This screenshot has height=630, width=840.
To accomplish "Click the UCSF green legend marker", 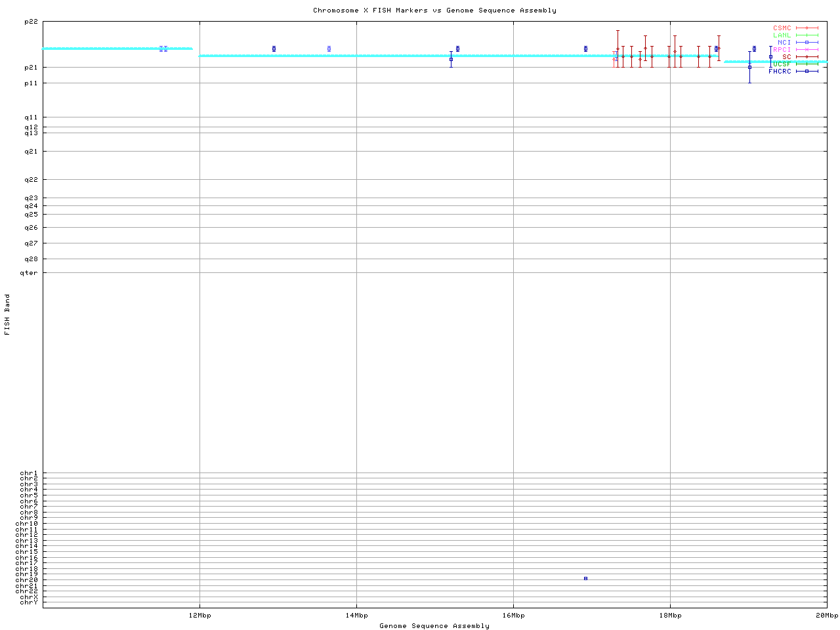I will [807, 64].
